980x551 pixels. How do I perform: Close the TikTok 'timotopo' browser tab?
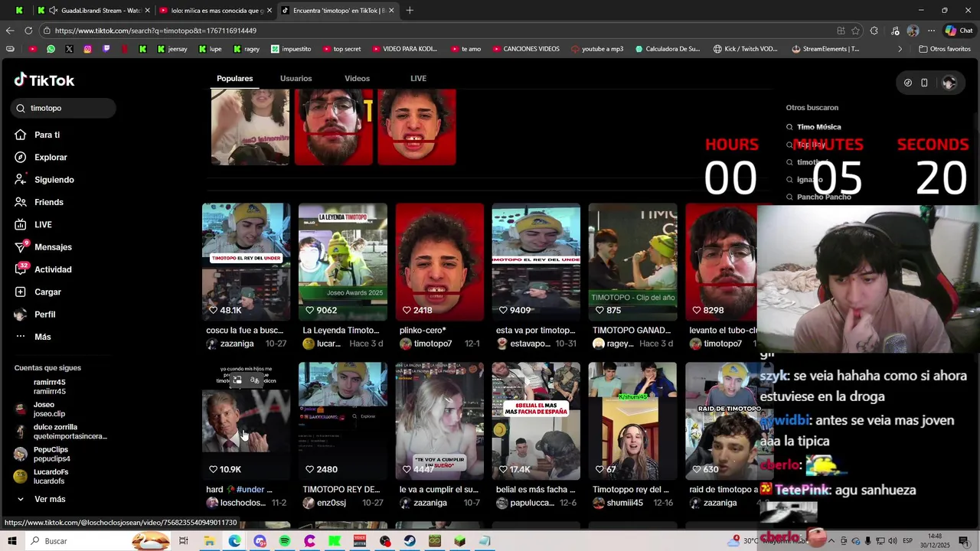point(391,11)
